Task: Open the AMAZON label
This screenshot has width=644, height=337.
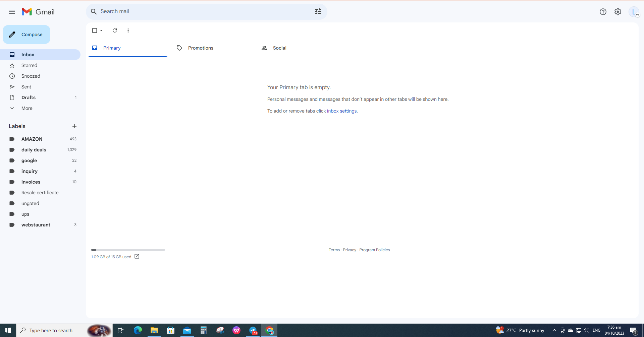Action: tap(40, 139)
